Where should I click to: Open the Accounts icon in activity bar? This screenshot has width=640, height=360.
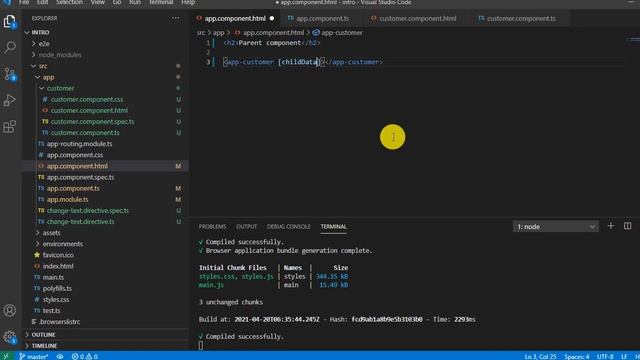click(x=9, y=311)
